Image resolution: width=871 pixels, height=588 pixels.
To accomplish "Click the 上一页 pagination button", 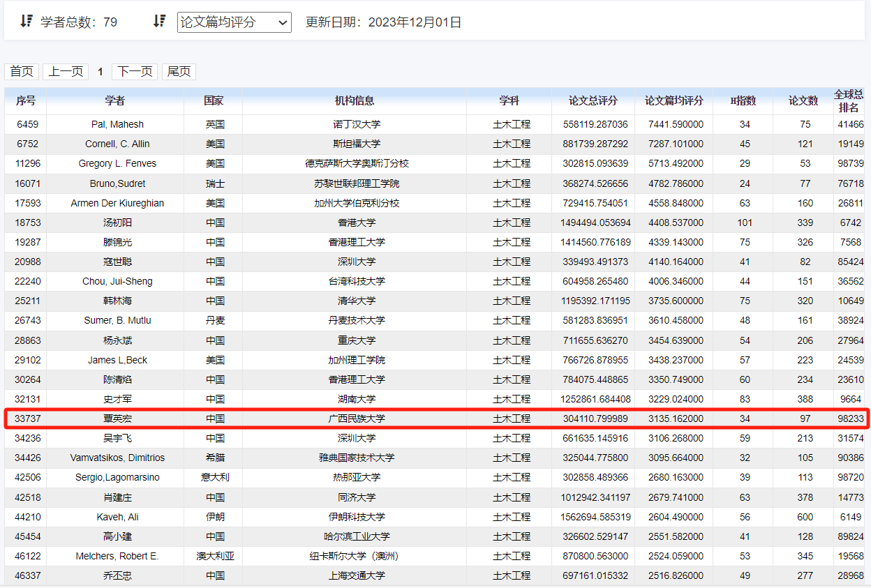I will [66, 72].
